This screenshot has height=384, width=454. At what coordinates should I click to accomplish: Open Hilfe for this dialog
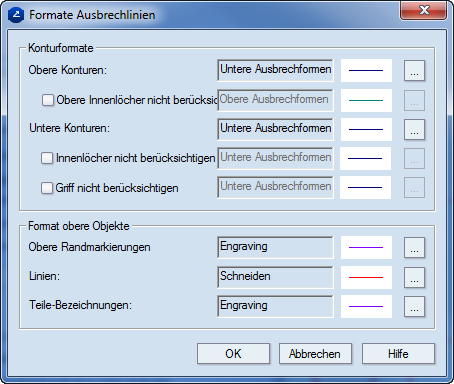[398, 354]
